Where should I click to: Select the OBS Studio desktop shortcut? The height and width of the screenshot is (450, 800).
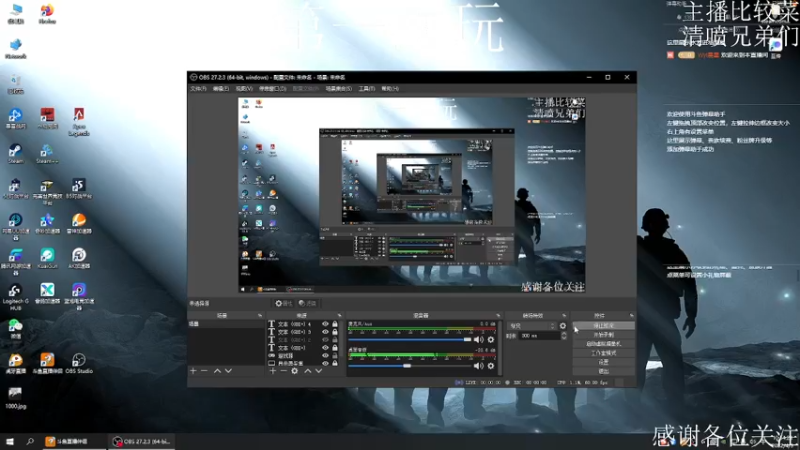(79, 363)
